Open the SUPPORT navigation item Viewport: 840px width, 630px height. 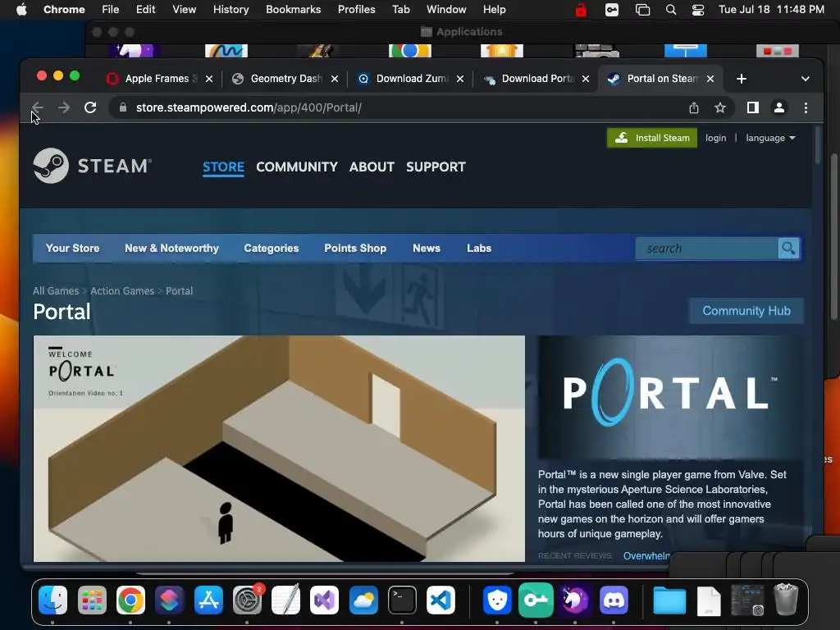pyautogui.click(x=436, y=167)
